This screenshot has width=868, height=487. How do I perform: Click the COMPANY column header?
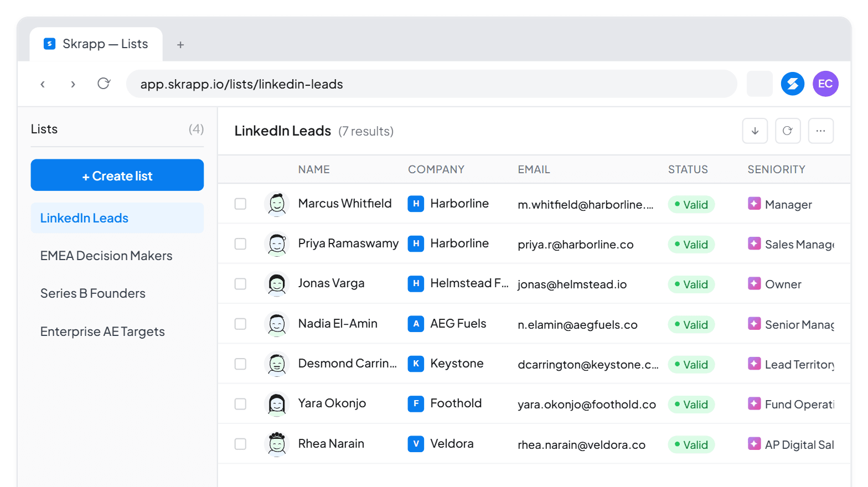coord(436,169)
